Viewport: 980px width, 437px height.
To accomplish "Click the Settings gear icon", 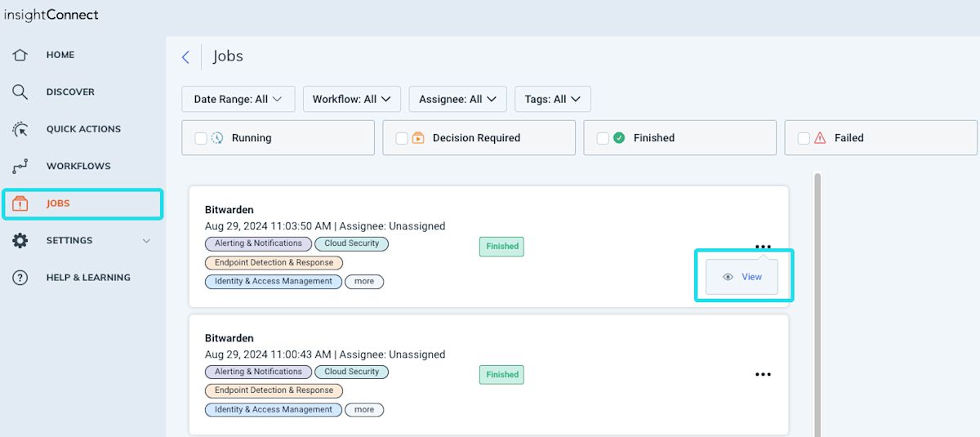I will [20, 240].
